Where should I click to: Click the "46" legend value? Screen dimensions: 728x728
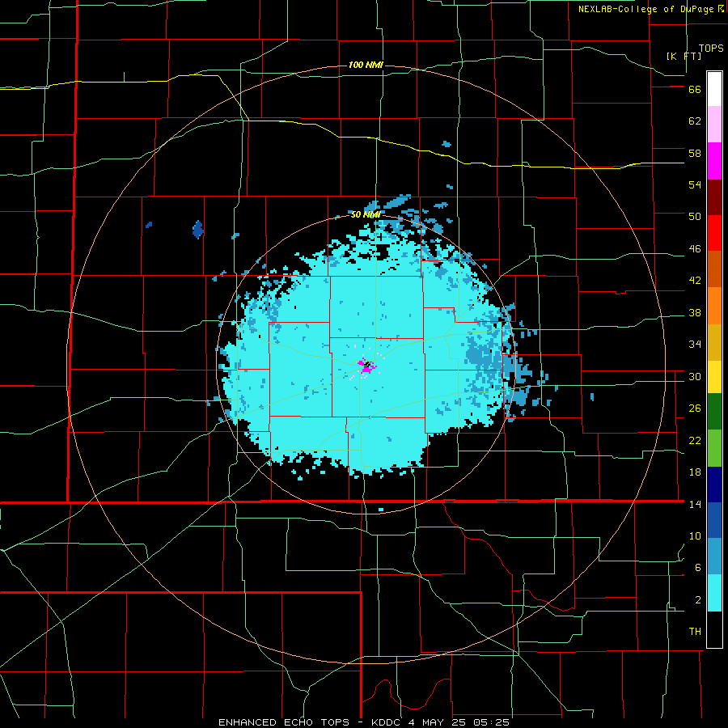695,249
